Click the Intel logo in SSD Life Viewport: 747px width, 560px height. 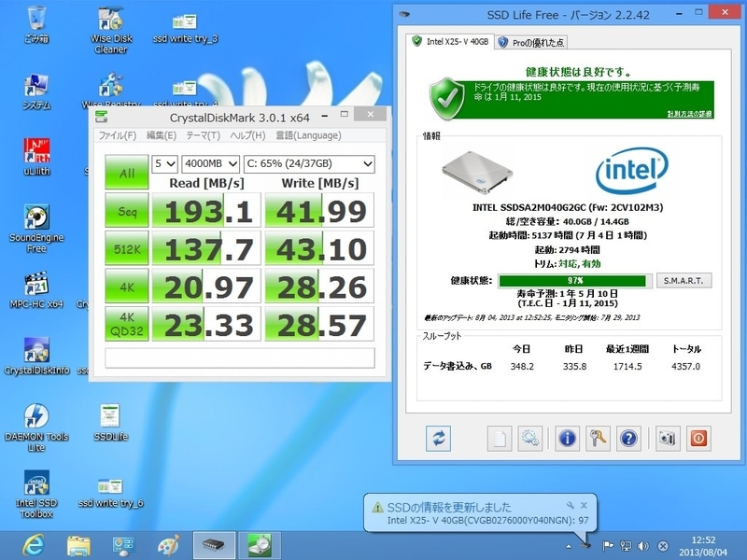pos(632,170)
